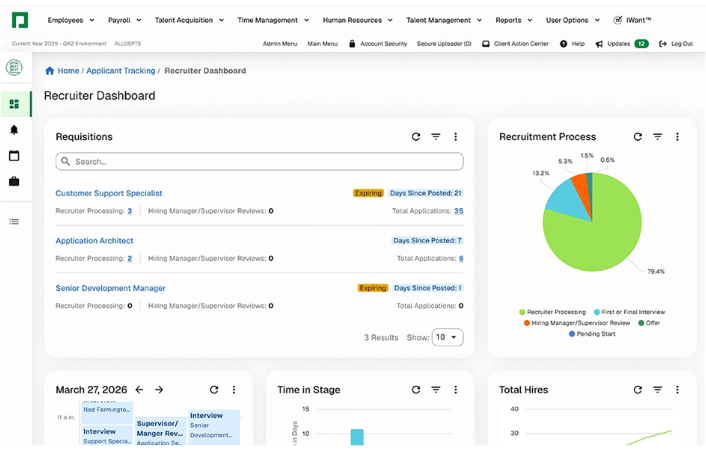The height and width of the screenshot is (465, 706).
Task: Open Time in Stage more options menu
Action: tap(456, 390)
